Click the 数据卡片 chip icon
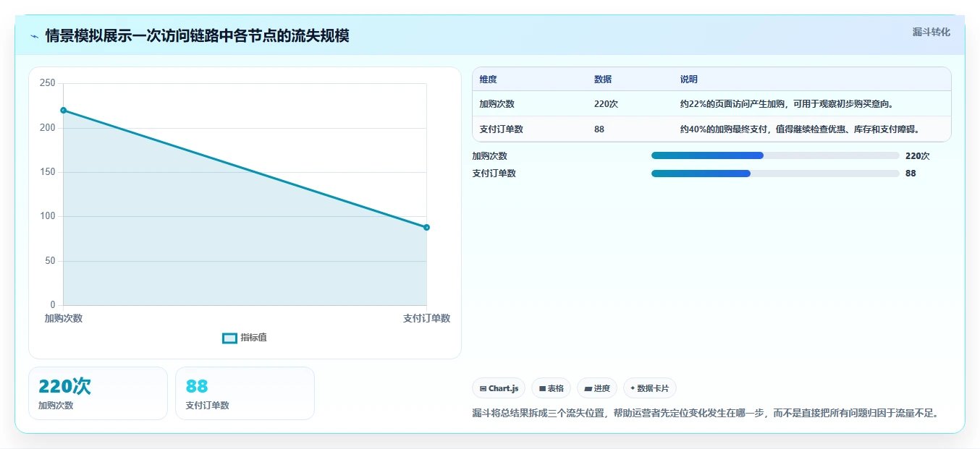The height and width of the screenshot is (449, 980). pyautogui.click(x=633, y=388)
